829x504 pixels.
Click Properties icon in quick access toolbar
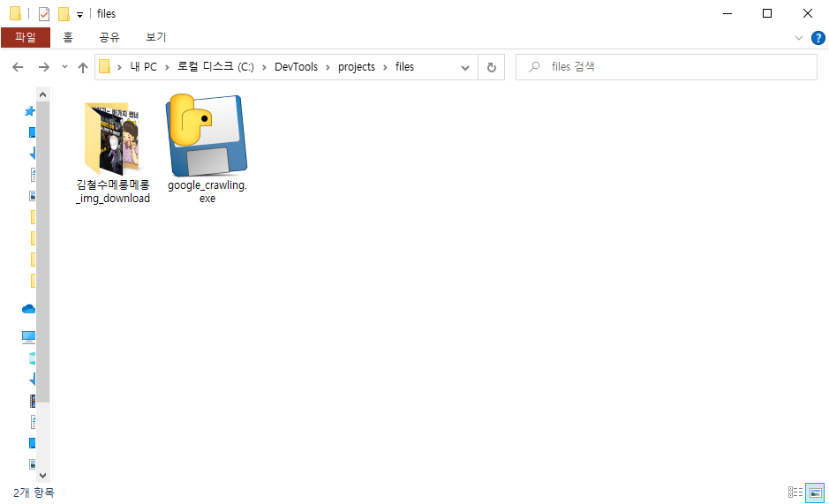tap(44, 14)
